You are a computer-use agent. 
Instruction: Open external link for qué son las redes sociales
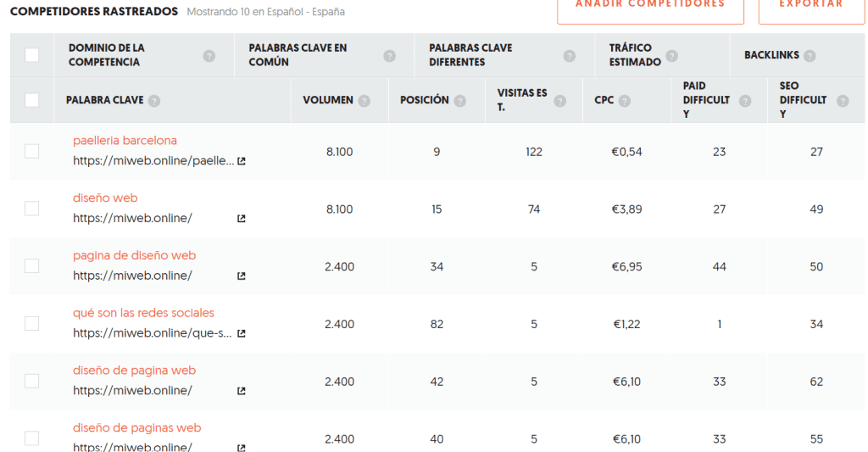[x=242, y=333]
